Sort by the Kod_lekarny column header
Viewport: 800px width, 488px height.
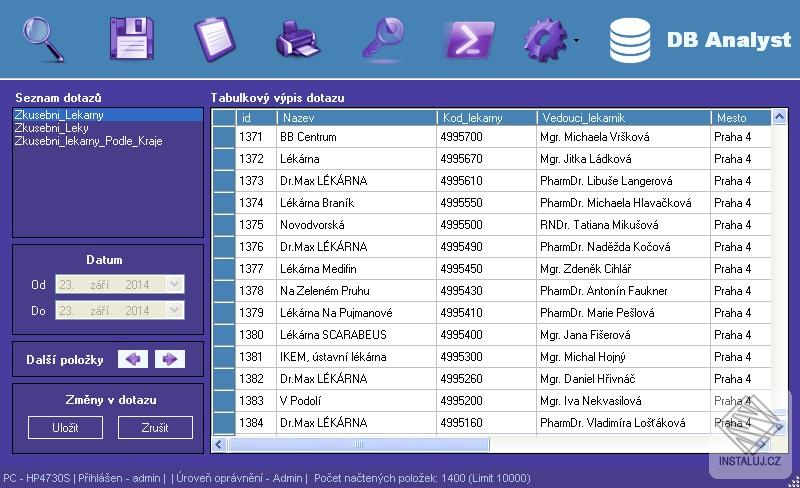pos(487,117)
